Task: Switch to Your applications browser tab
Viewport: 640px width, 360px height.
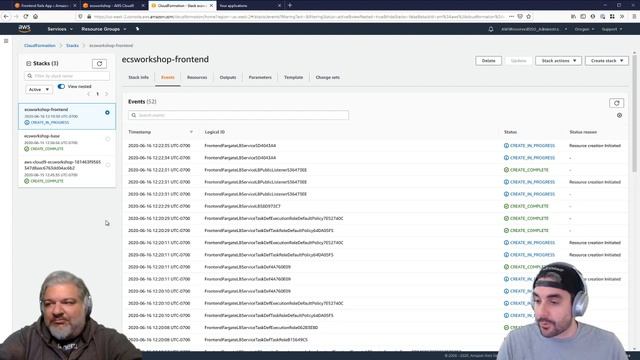Action: point(251,6)
